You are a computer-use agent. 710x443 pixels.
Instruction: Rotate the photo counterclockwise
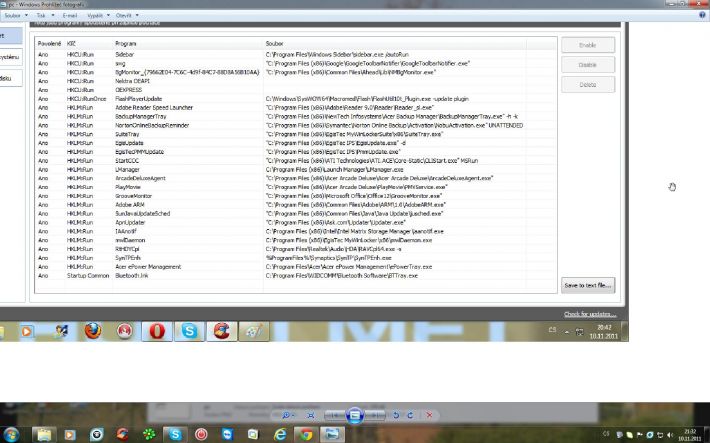[x=396, y=415]
